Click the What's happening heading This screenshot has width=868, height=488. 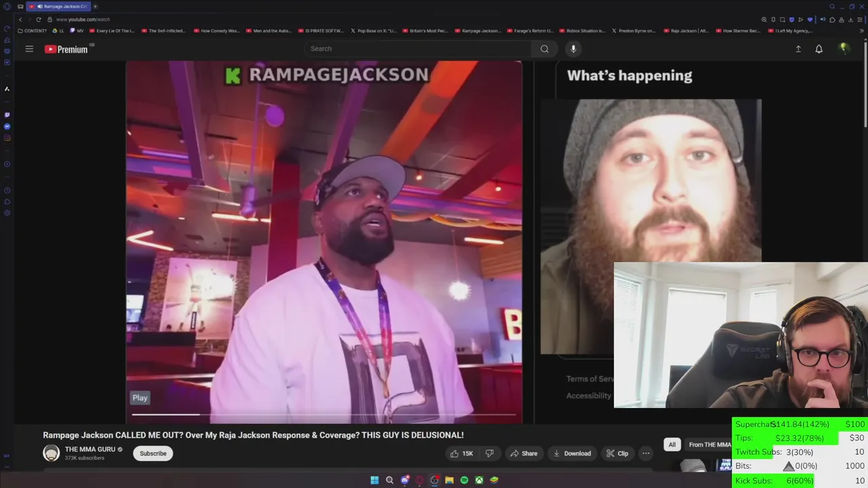click(x=629, y=76)
